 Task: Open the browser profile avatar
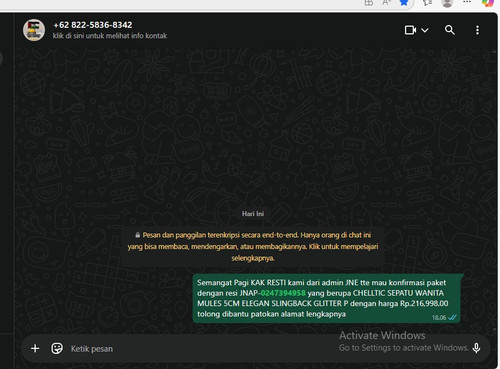click(x=447, y=3)
